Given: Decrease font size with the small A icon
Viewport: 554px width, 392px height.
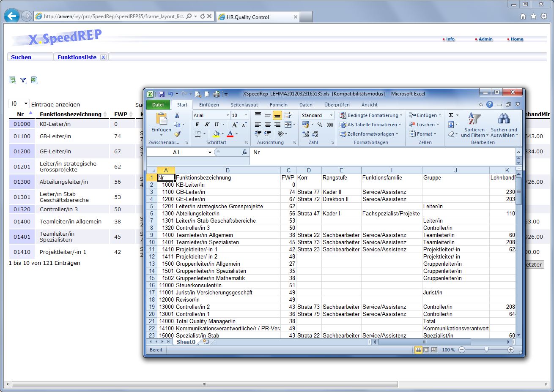Looking at the screenshot, I should coord(244,125).
